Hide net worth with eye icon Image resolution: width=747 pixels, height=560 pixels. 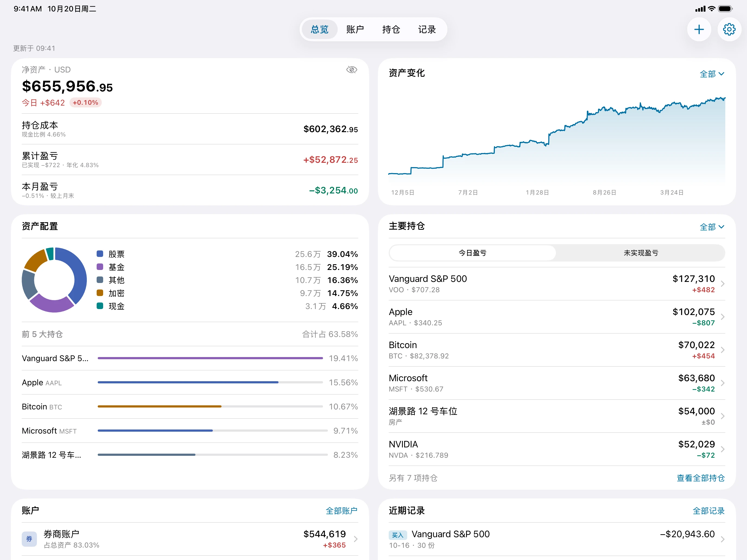tap(352, 70)
